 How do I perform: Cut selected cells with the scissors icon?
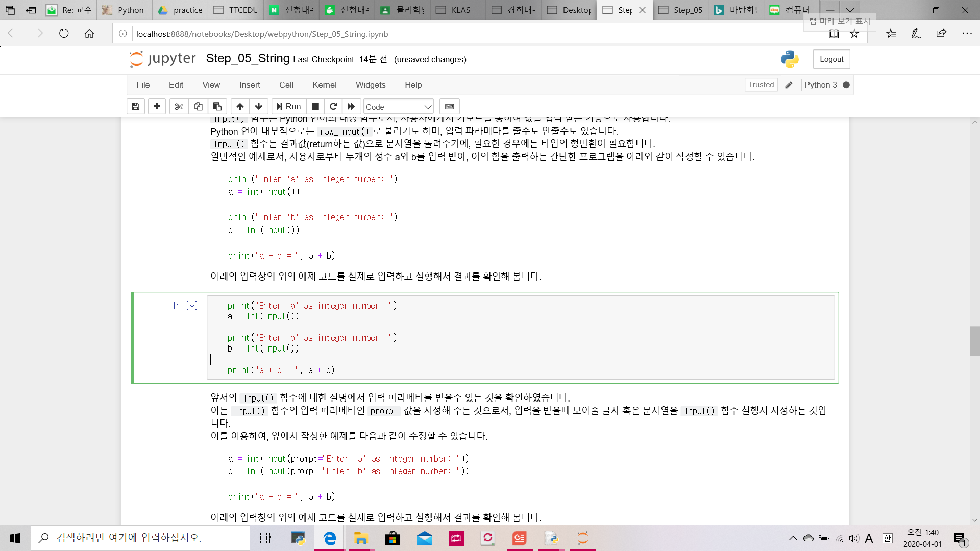coord(179,107)
